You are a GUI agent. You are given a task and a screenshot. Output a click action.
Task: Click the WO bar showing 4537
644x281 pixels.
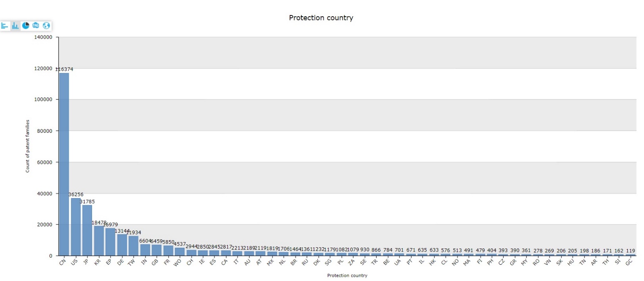pyautogui.click(x=180, y=251)
